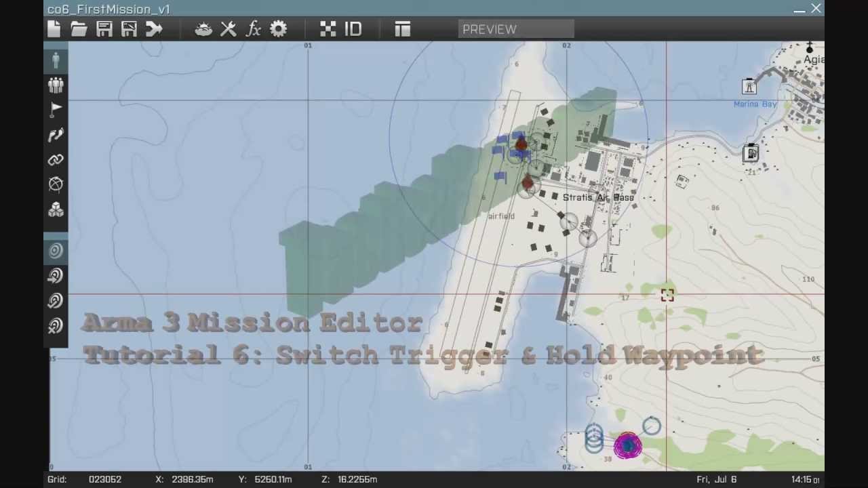868x488 pixels.
Task: Open the fx functions viewer
Action: [x=254, y=29]
